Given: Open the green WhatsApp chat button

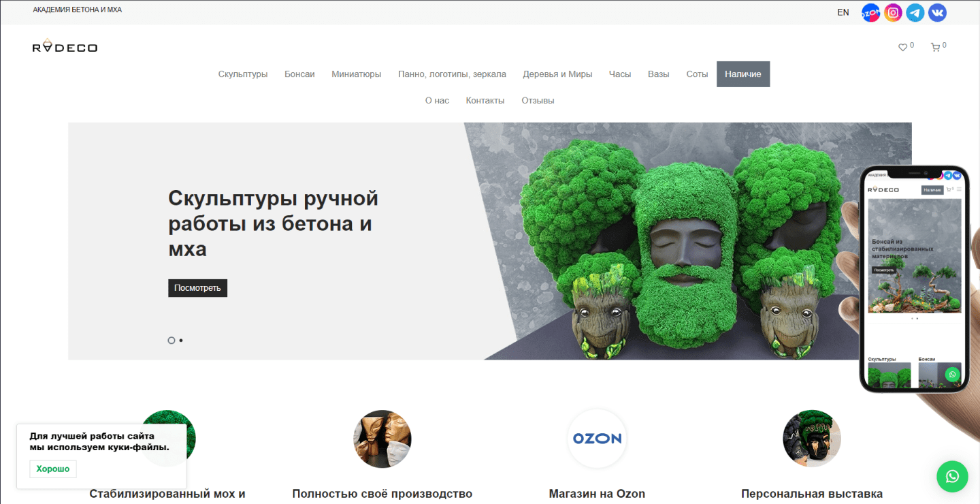Looking at the screenshot, I should pos(952,476).
